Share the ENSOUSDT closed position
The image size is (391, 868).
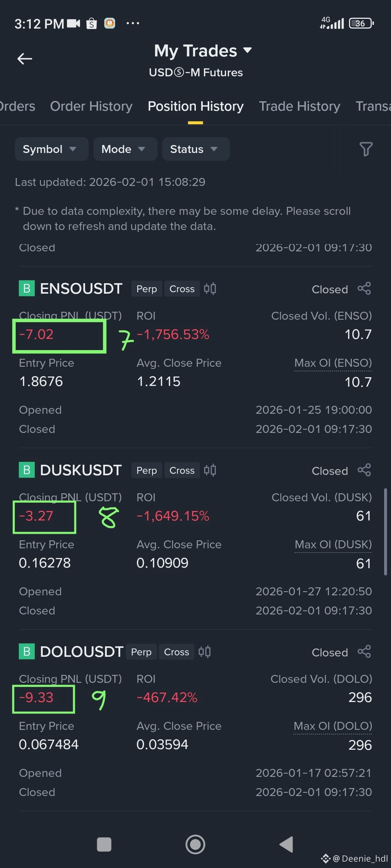pos(364,289)
